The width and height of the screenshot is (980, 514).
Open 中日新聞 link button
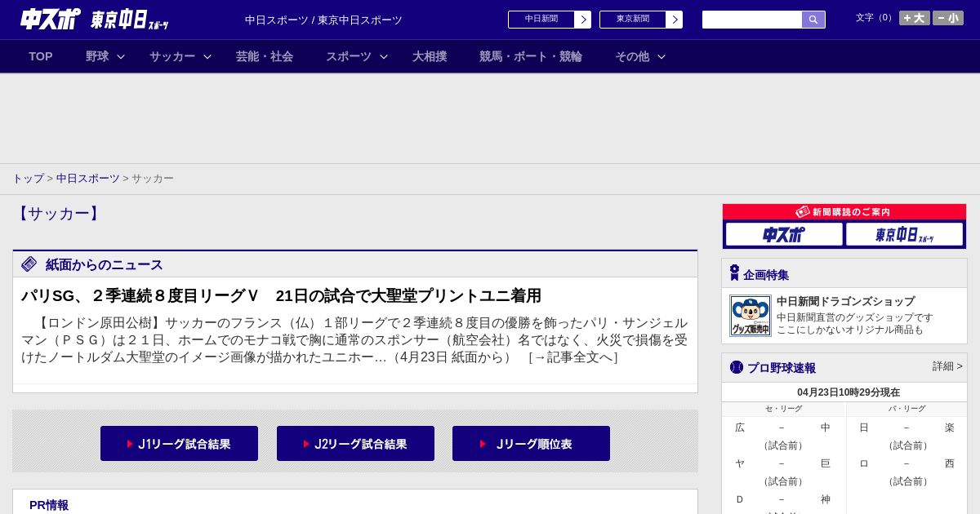(x=541, y=20)
